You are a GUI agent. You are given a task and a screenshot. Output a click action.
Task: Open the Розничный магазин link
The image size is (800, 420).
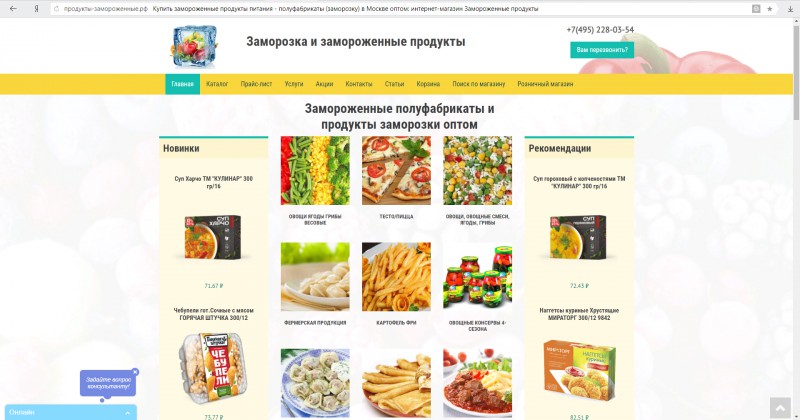(545, 84)
